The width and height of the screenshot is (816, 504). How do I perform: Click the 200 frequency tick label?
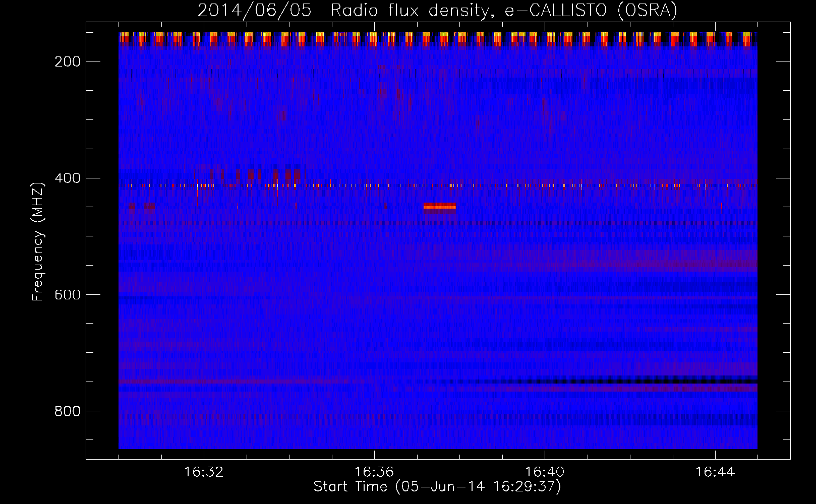[68, 61]
